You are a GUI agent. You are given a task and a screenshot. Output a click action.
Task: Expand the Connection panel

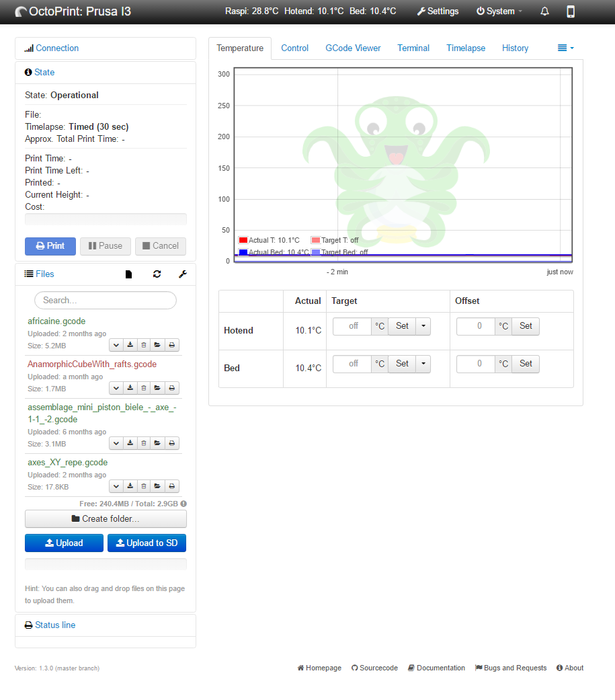[x=56, y=48]
